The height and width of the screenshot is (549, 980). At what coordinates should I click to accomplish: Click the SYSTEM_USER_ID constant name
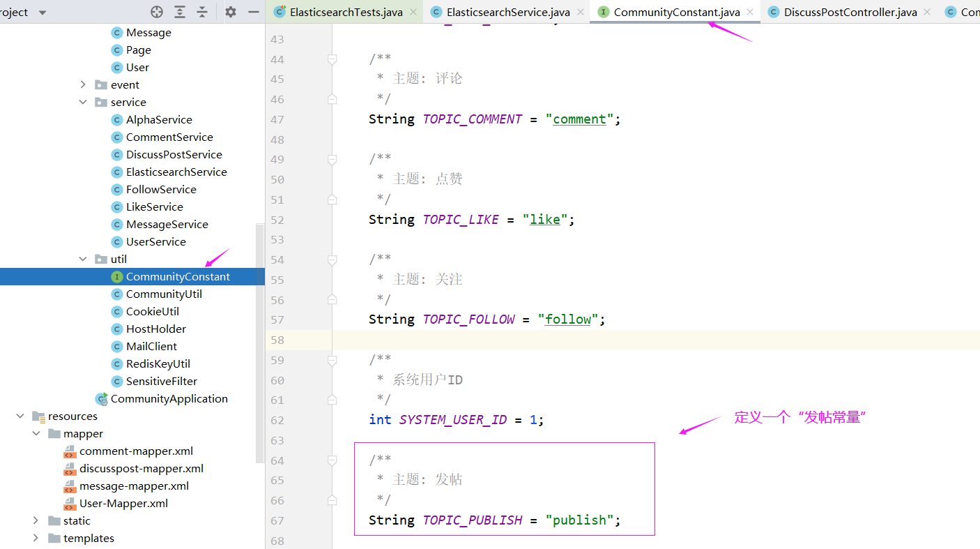pyautogui.click(x=453, y=420)
